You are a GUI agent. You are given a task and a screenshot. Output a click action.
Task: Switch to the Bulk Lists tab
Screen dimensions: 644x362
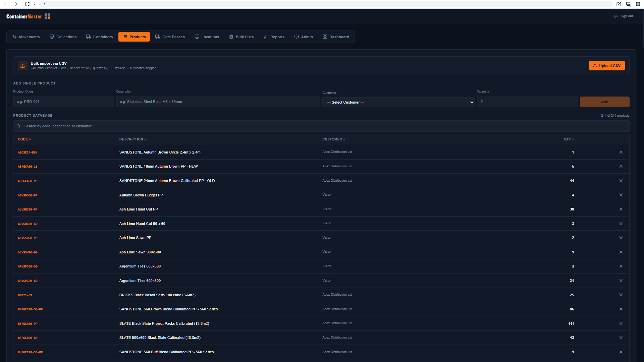pyautogui.click(x=241, y=37)
